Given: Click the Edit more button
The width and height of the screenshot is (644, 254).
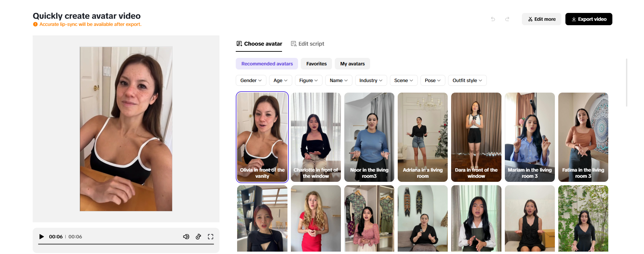Looking at the screenshot, I should (542, 19).
